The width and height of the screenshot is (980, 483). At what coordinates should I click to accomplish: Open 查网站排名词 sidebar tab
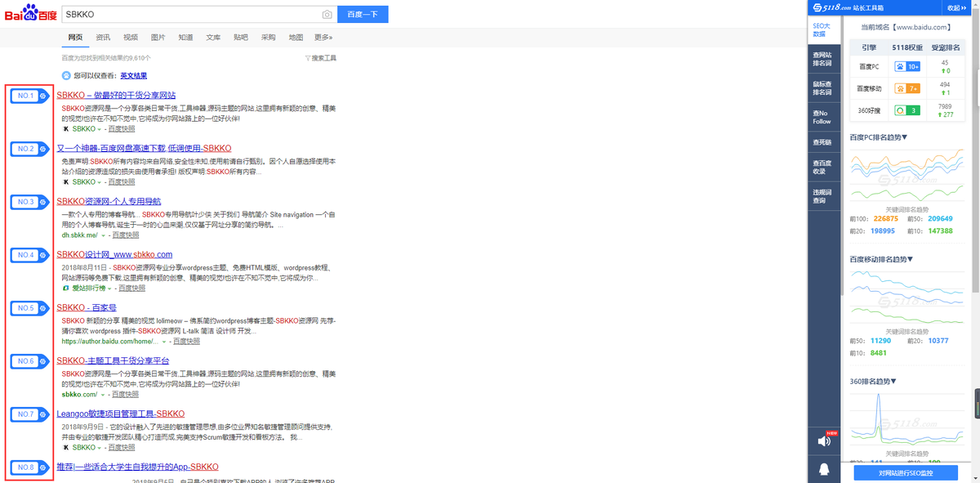tap(823, 59)
